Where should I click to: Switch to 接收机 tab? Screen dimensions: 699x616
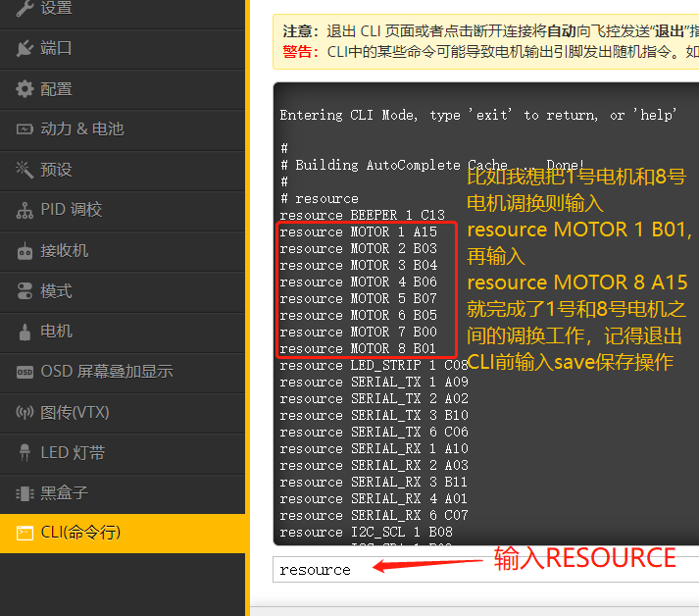(x=123, y=251)
